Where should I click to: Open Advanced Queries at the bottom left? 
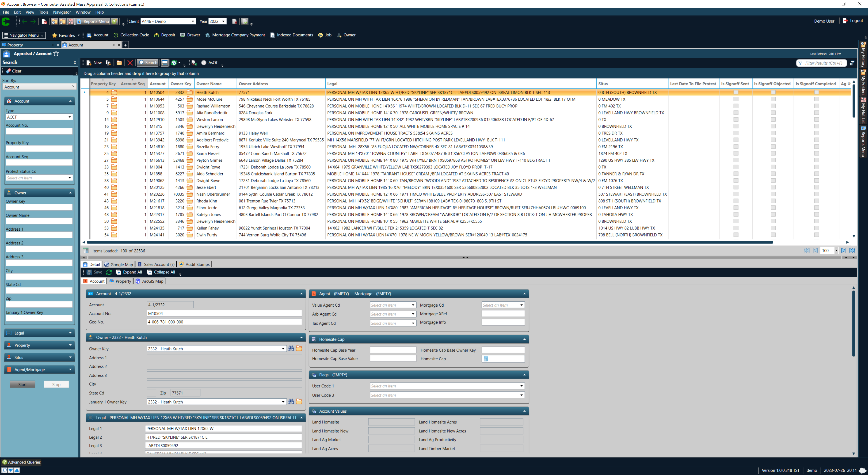point(21,462)
